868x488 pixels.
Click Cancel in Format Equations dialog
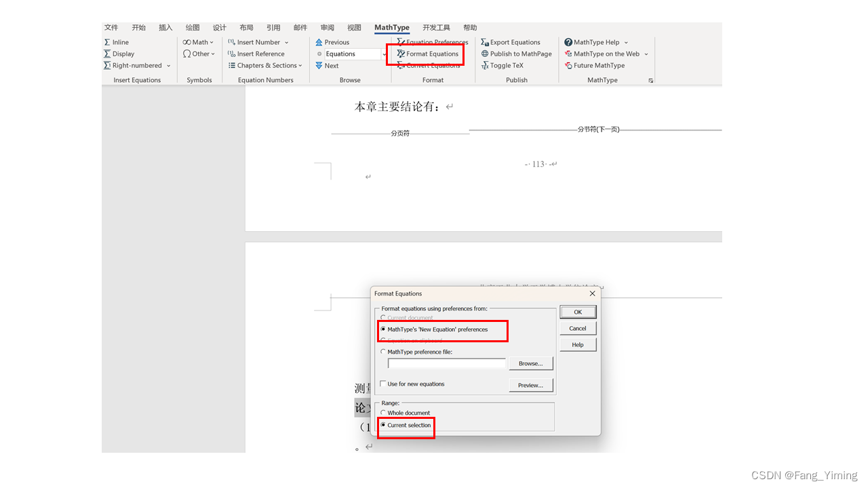pos(578,329)
